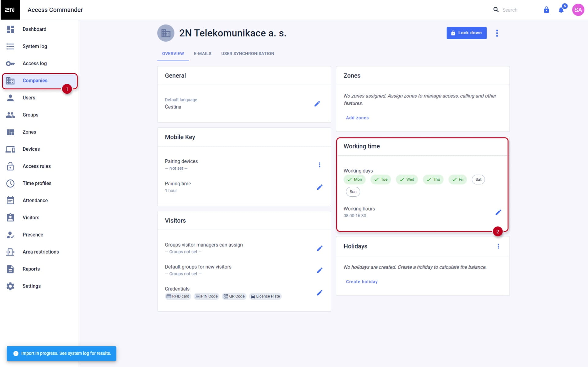Image resolution: width=588 pixels, height=367 pixels.
Task: Edit visitor Credentials with pencil icon
Action: click(x=319, y=293)
